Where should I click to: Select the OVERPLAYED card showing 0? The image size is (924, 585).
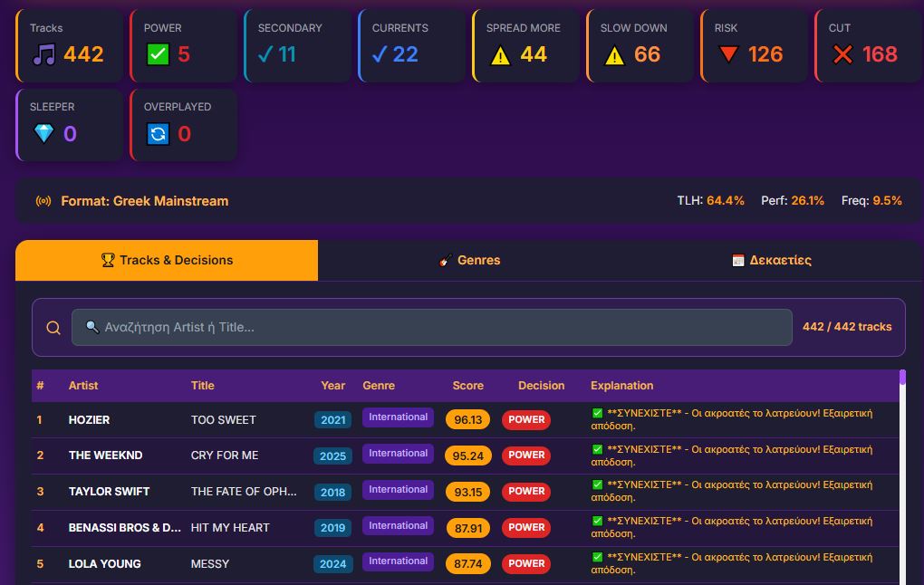(x=183, y=125)
